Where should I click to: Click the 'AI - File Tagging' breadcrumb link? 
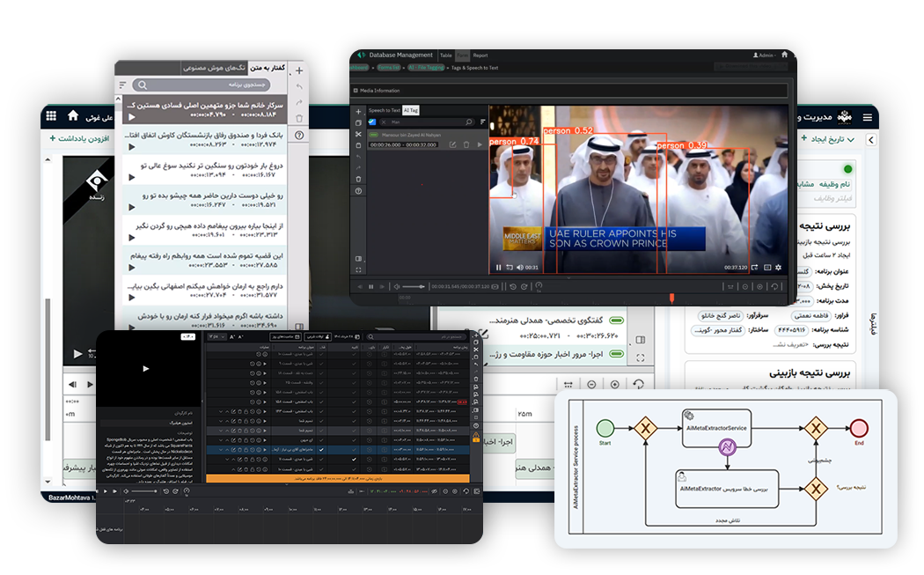pyautogui.click(x=427, y=68)
